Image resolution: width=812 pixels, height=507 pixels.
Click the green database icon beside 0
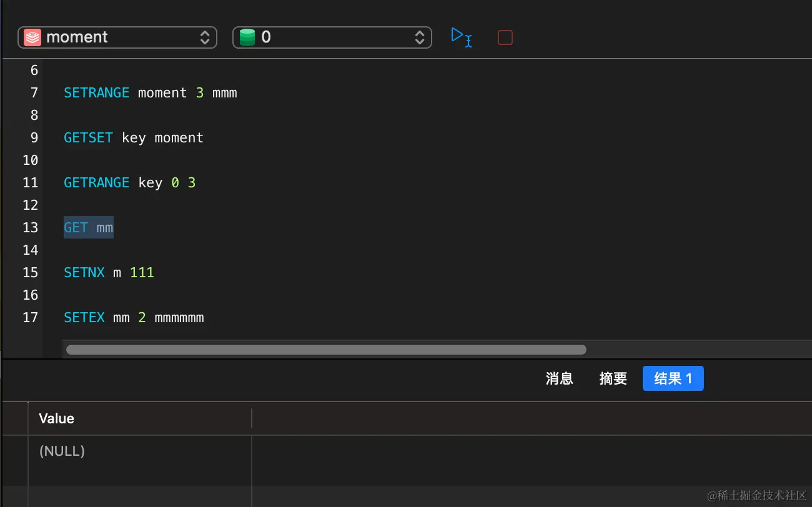[247, 37]
